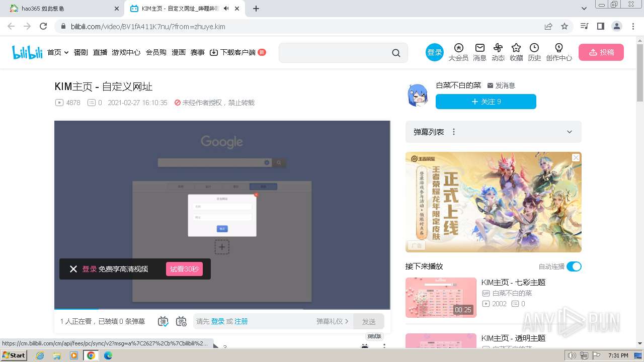The width and height of the screenshot is (644, 362).
Task: Open 下载客户端 download client link
Action: pos(238,52)
